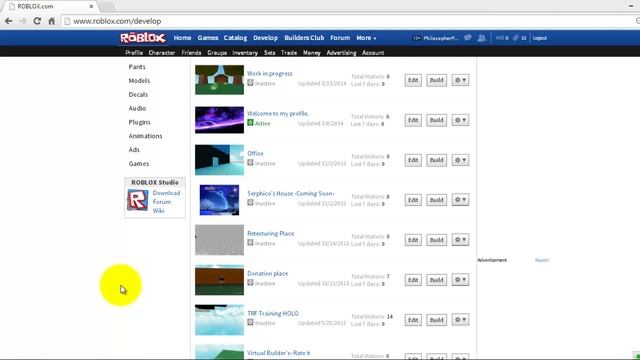This screenshot has height=360, width=640.
Task: Click the Active status icon for Welcome to my profile
Action: (x=250, y=123)
